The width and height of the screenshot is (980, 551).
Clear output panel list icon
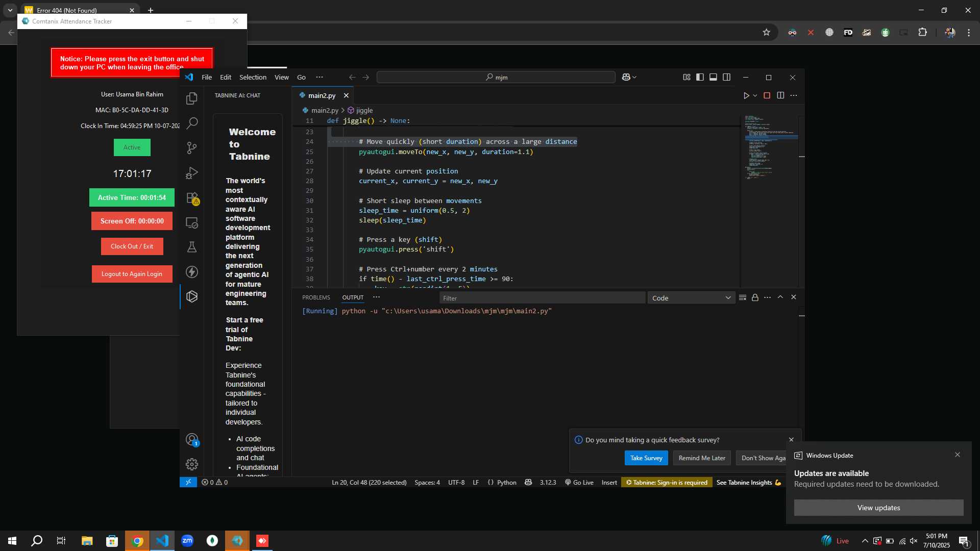[x=743, y=297]
